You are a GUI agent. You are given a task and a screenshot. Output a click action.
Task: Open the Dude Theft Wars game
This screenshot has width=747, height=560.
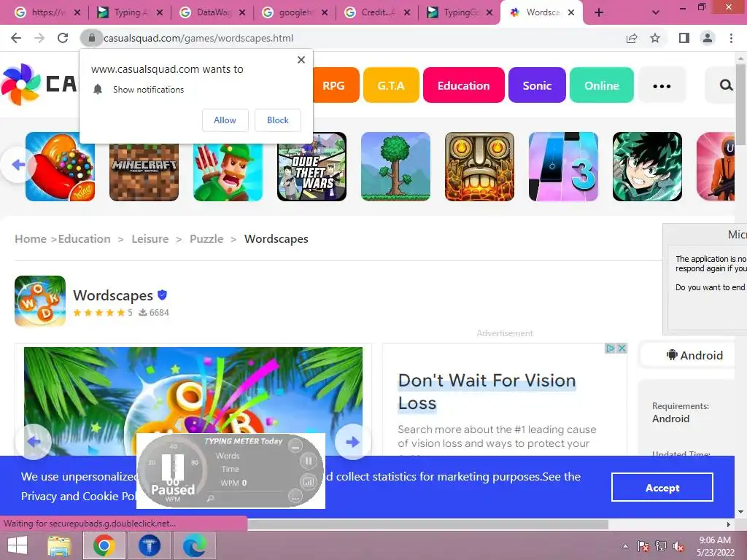[311, 167]
